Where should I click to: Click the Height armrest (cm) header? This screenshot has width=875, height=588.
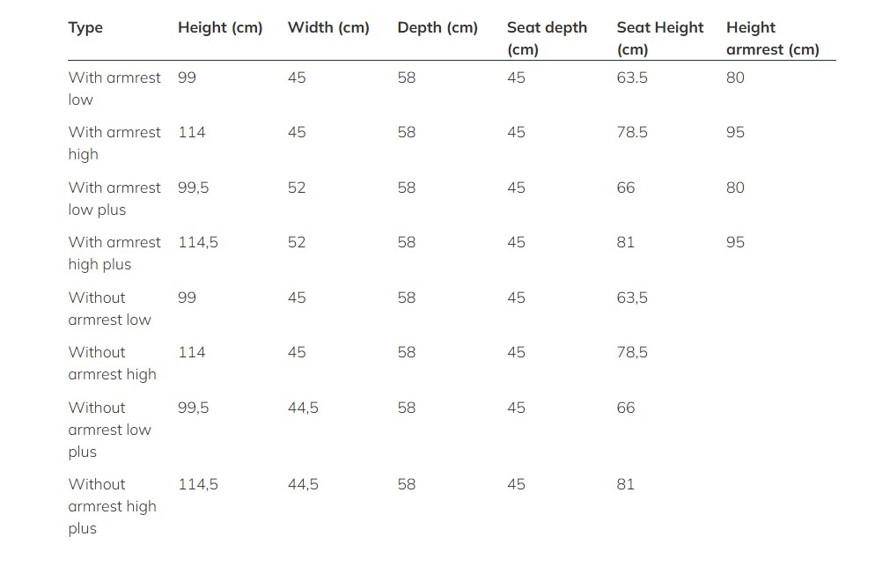(x=772, y=39)
